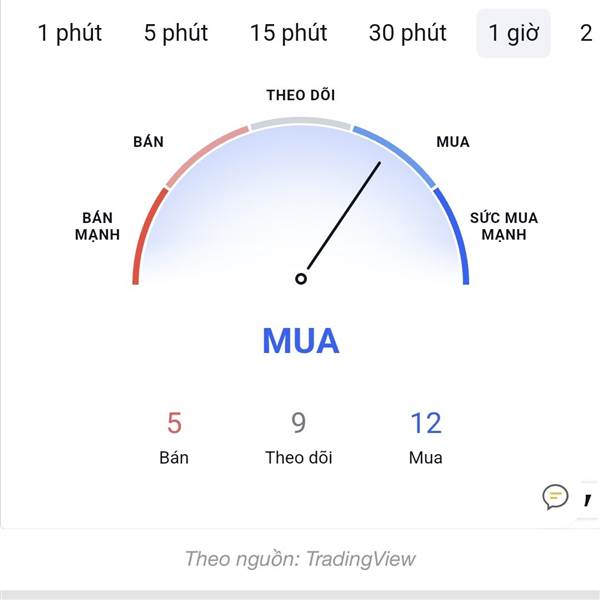Click the large blue MUA result label
600x600 pixels.
tap(301, 341)
